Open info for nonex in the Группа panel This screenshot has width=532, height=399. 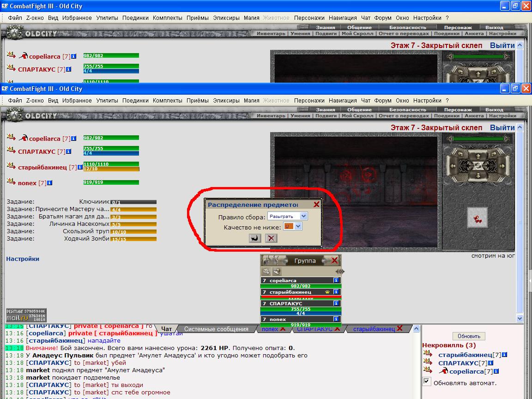tap(336, 319)
